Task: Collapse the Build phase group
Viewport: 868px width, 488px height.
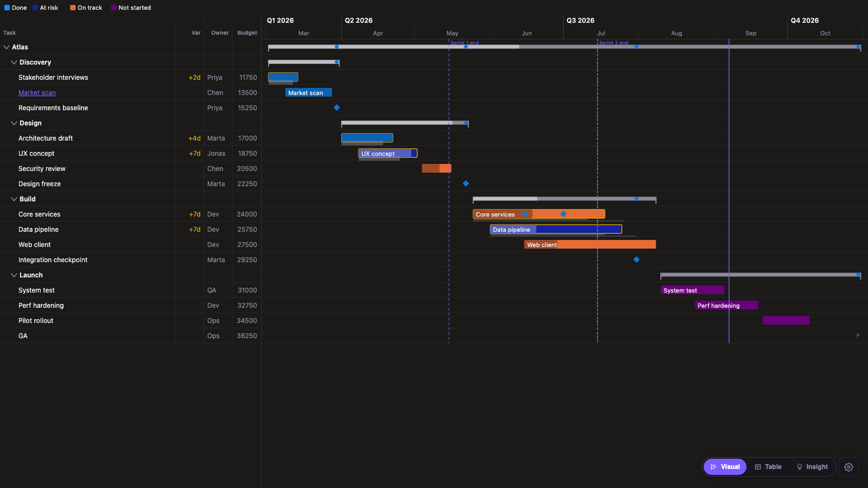Action: tap(14, 199)
